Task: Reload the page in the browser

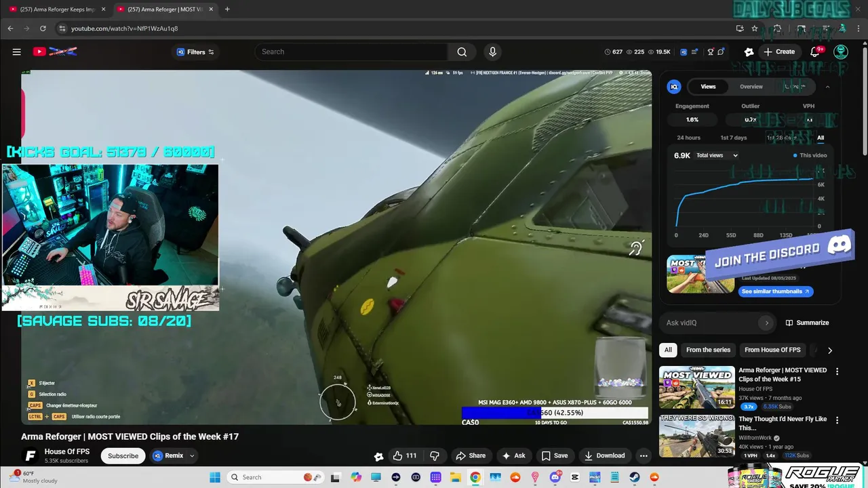Action: tap(43, 28)
